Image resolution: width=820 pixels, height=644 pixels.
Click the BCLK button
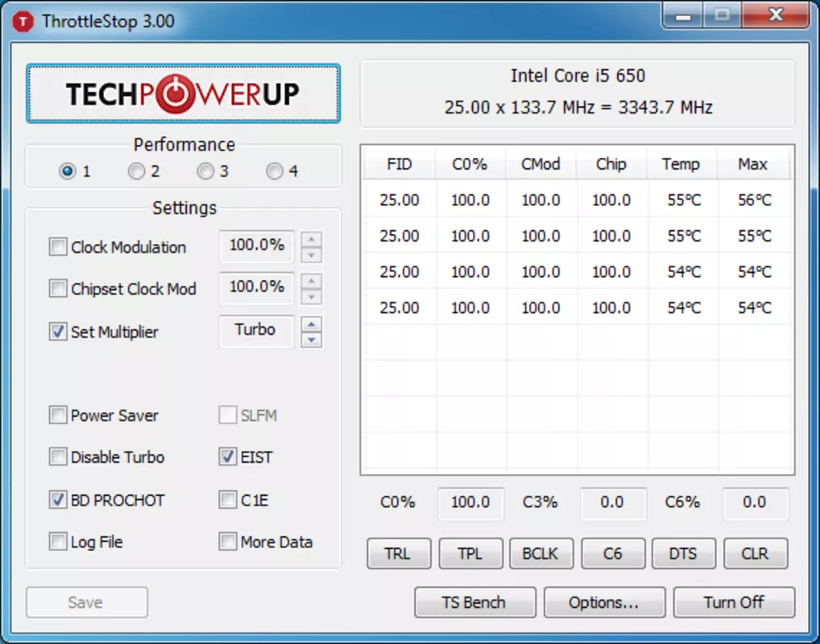click(541, 554)
